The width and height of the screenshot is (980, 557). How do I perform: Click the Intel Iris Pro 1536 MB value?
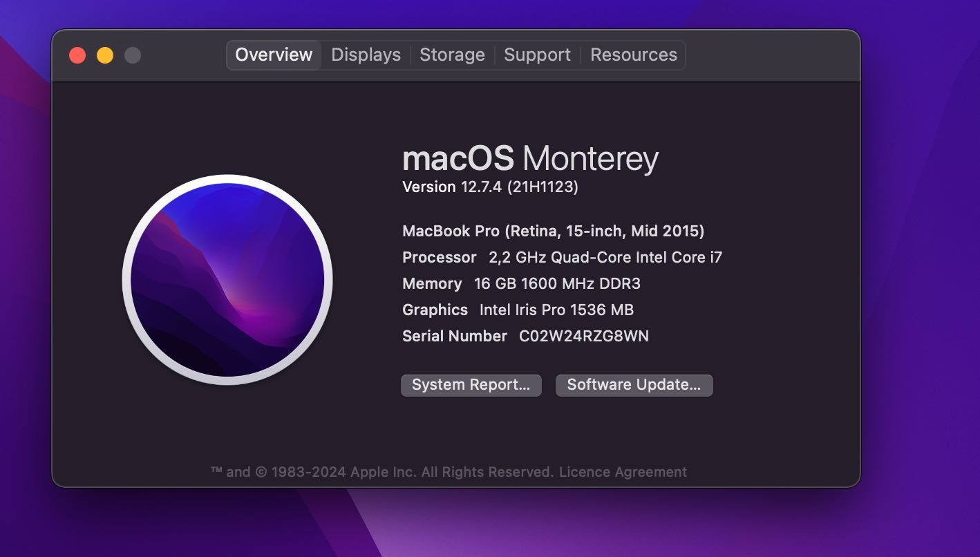pyautogui.click(x=556, y=310)
